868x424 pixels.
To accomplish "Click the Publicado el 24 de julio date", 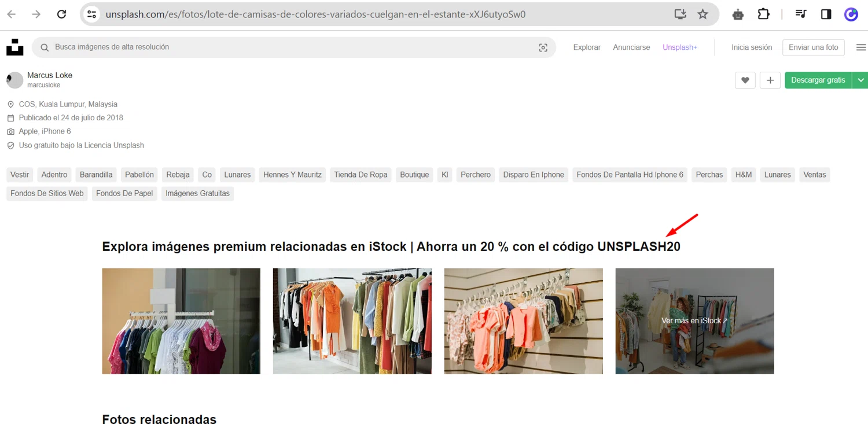I will click(x=71, y=117).
